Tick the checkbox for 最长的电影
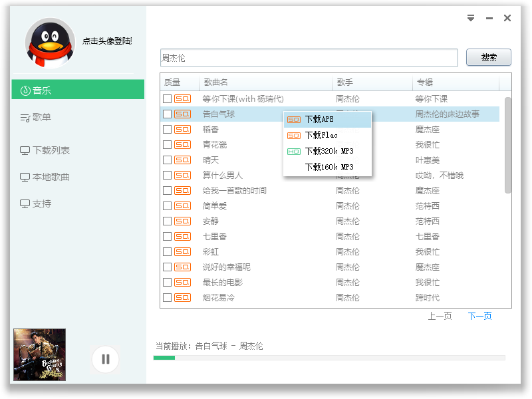 coord(168,282)
